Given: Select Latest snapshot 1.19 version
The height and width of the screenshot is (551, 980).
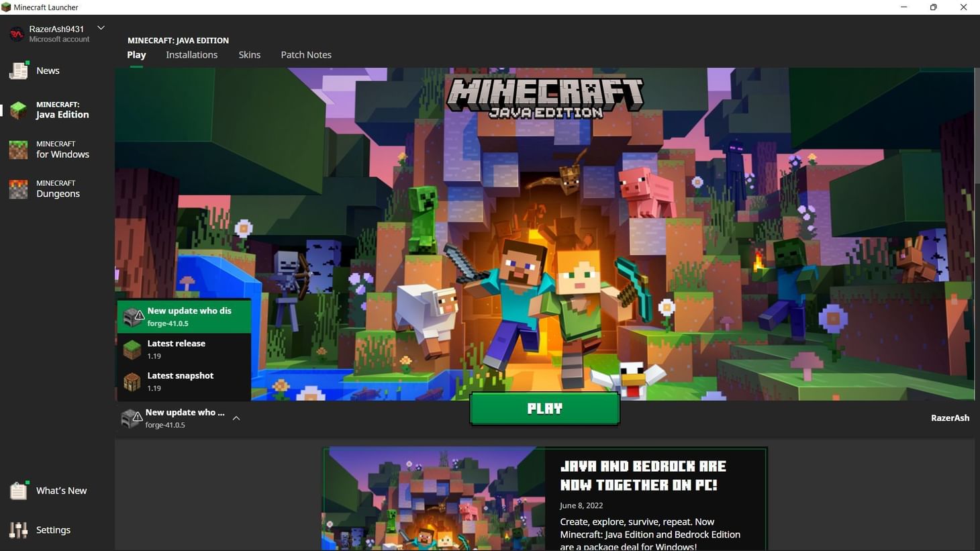Looking at the screenshot, I should click(180, 381).
